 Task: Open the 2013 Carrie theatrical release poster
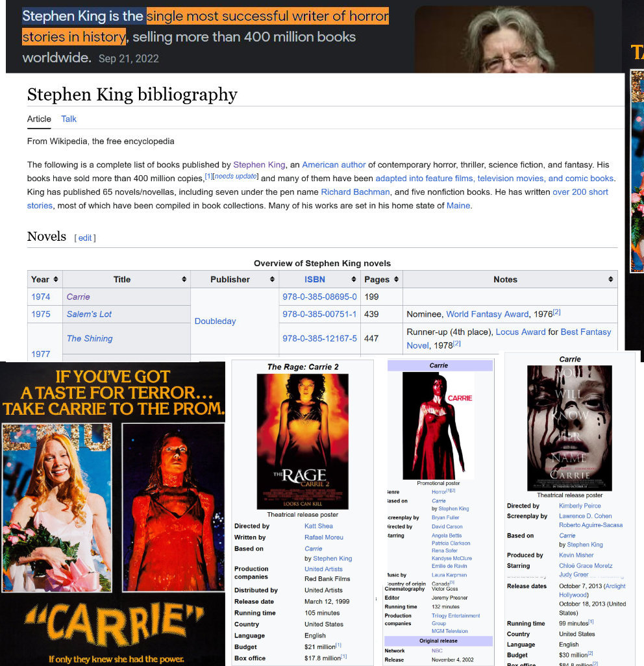coord(569,428)
